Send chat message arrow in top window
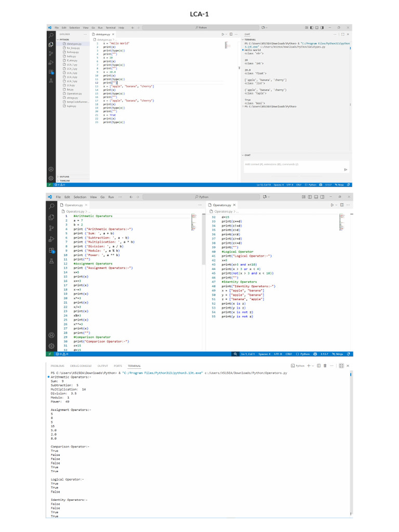The width and height of the screenshot is (399, 532). pyautogui.click(x=345, y=170)
